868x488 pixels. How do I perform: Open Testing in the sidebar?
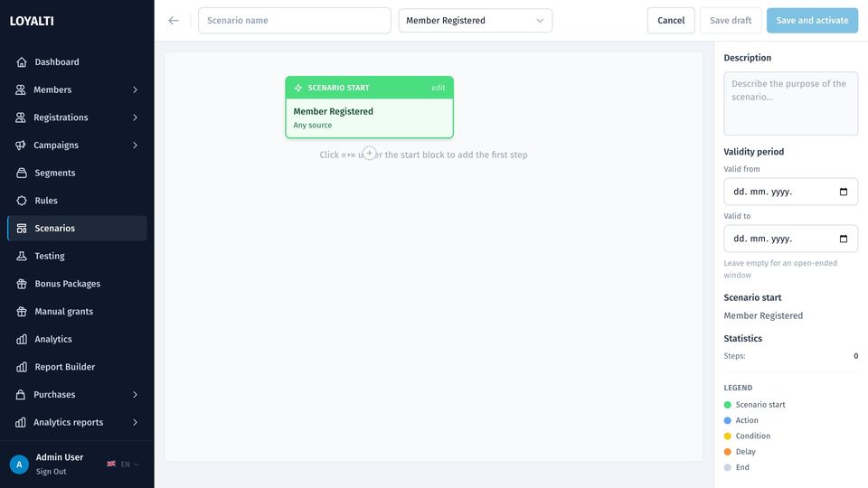coord(77,256)
